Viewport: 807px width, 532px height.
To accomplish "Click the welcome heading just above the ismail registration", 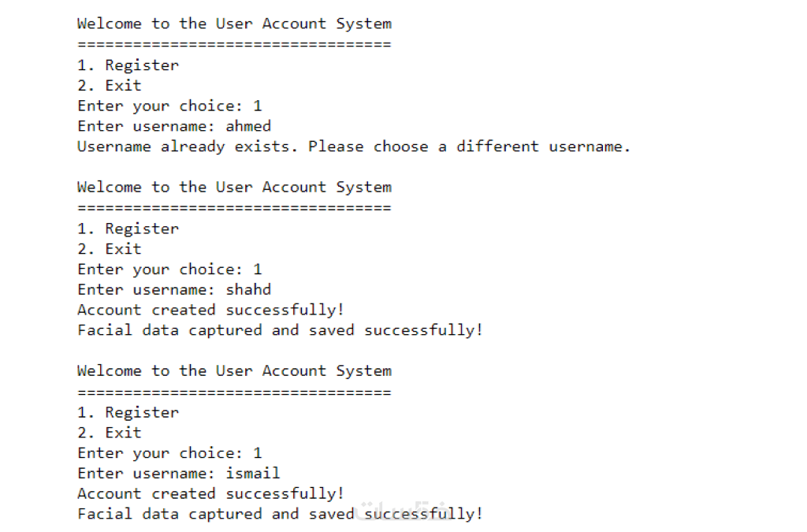I will (x=234, y=370).
